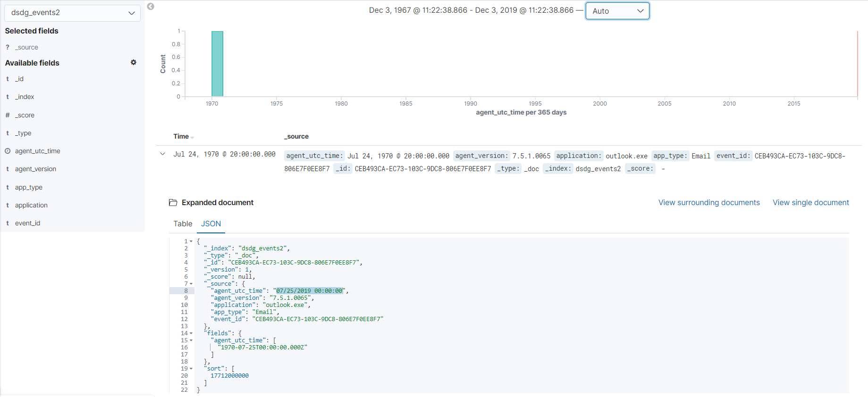
Task: Fold the "sort" array at line 19
Action: coord(191,369)
